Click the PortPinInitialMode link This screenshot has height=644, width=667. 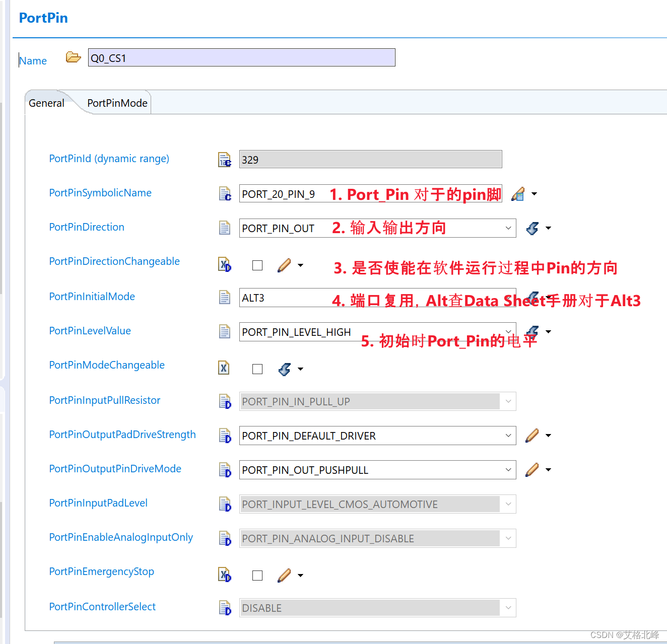(92, 297)
